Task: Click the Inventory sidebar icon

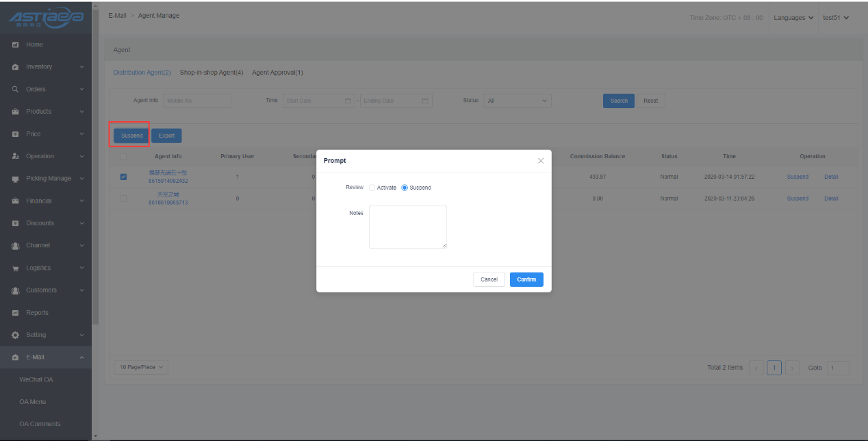Action: click(x=15, y=67)
